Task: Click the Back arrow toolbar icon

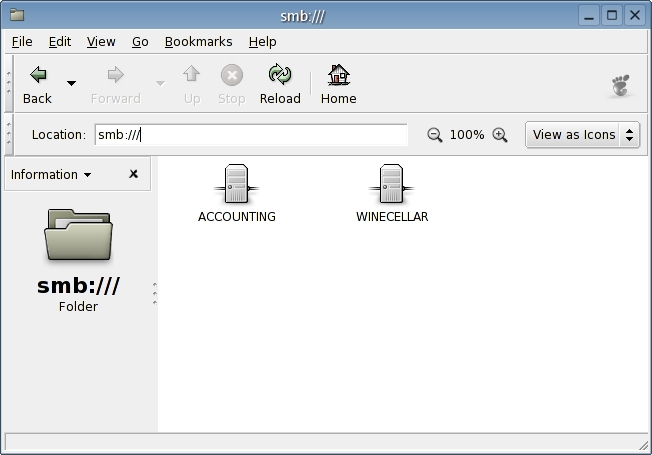Action: coord(37,76)
